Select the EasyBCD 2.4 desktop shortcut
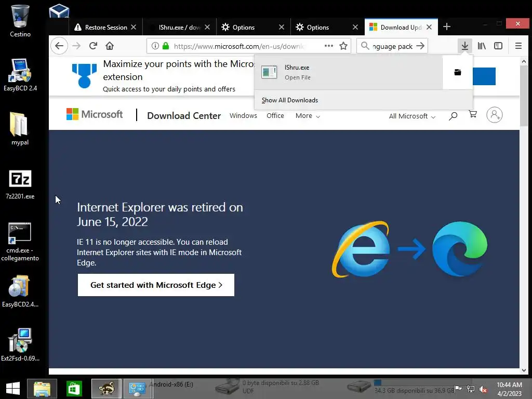The image size is (532, 399). click(20, 75)
